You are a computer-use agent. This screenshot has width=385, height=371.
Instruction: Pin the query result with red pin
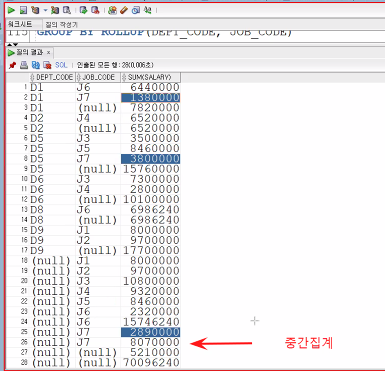[x=12, y=65]
